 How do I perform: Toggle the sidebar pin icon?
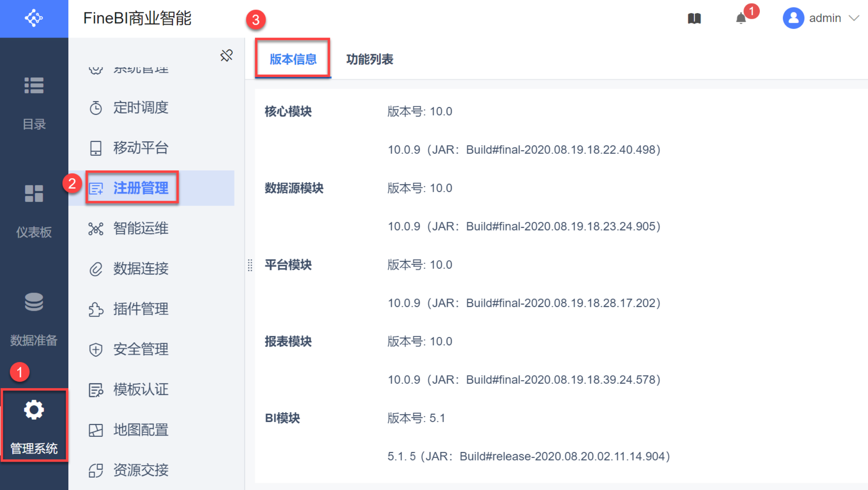(226, 56)
